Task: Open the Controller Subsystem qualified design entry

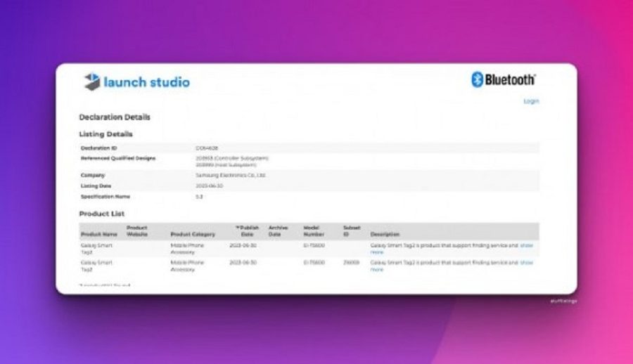Action: [231, 158]
